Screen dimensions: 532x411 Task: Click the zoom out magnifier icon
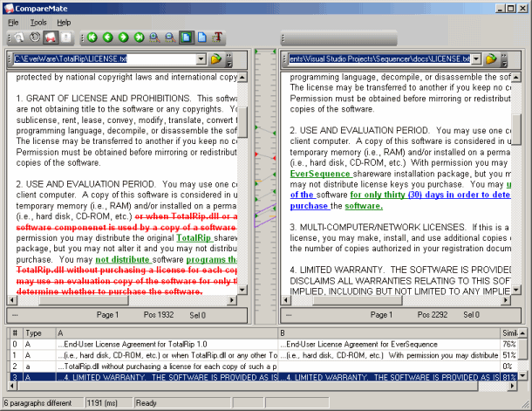pos(170,38)
